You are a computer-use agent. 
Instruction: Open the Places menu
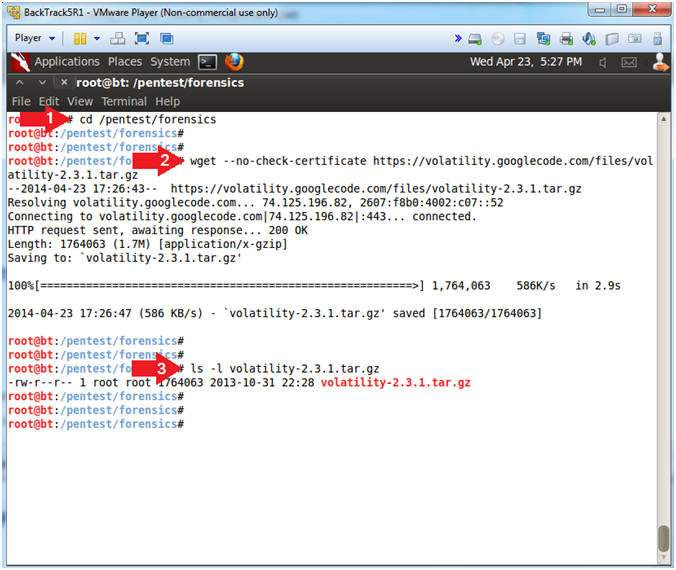point(125,62)
